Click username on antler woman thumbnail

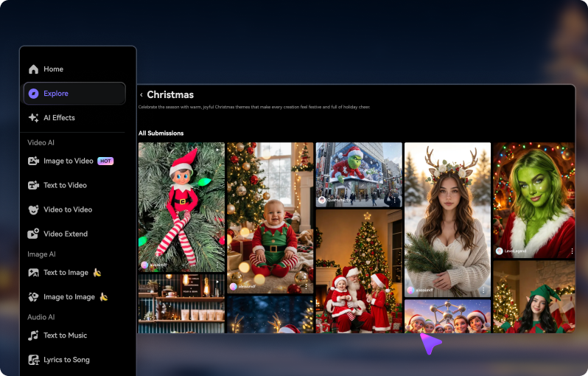tap(424, 290)
